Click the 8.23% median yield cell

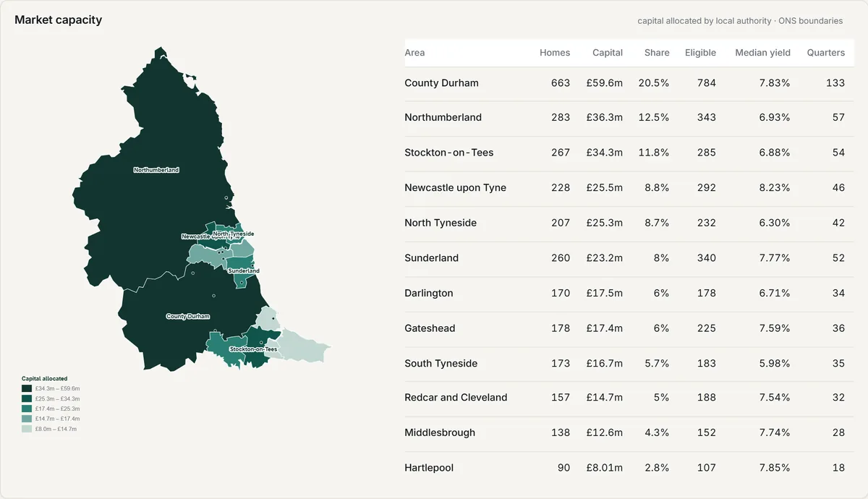pos(775,188)
